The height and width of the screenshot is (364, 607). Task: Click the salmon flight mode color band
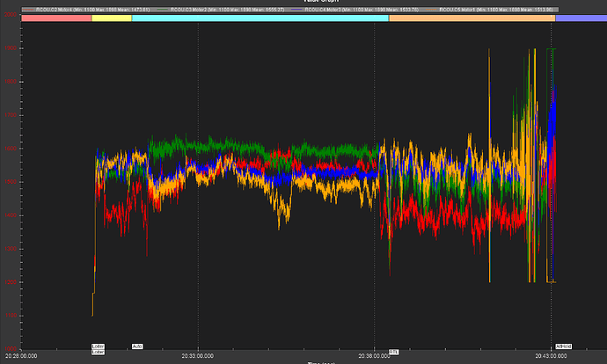click(x=55, y=18)
